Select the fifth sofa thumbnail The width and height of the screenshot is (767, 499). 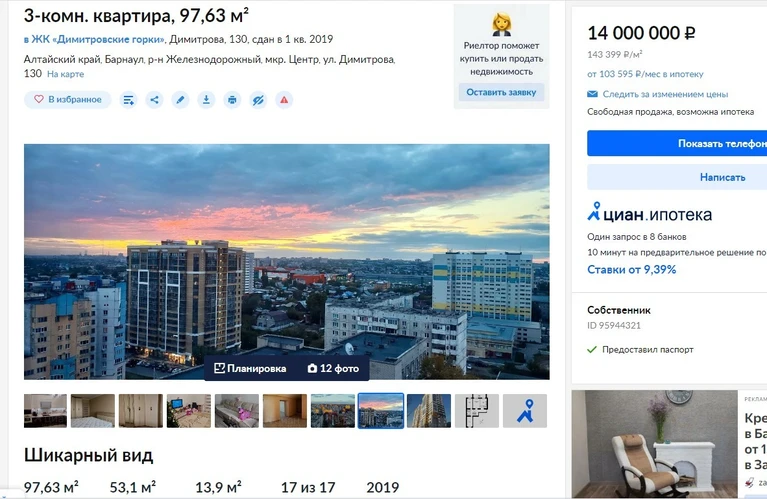pyautogui.click(x=237, y=411)
